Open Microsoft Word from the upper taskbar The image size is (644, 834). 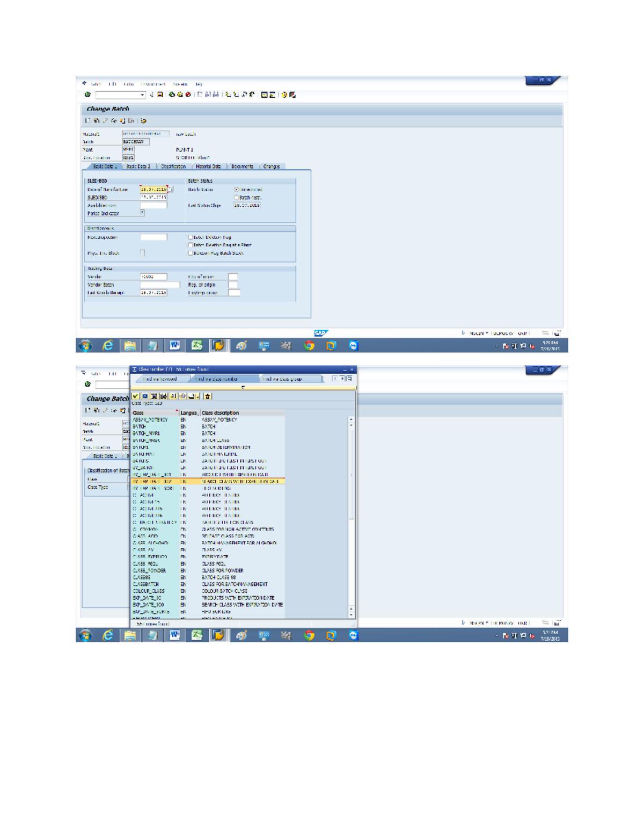pos(174,346)
